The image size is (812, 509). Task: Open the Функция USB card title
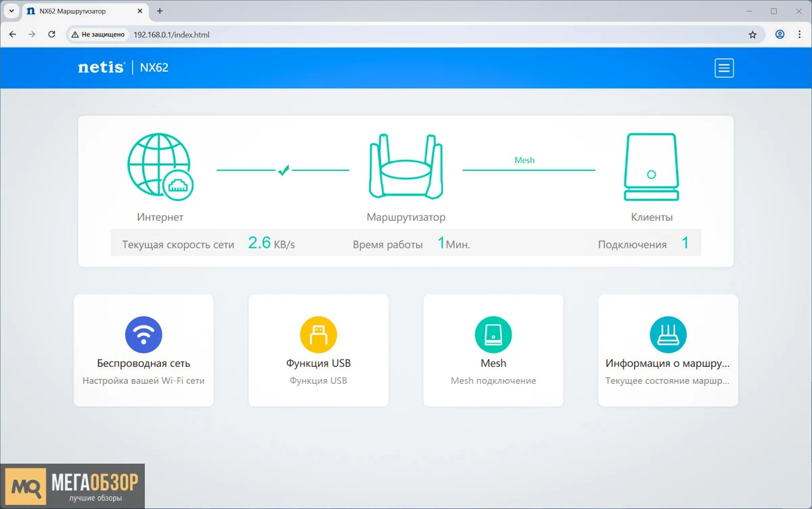point(319,363)
